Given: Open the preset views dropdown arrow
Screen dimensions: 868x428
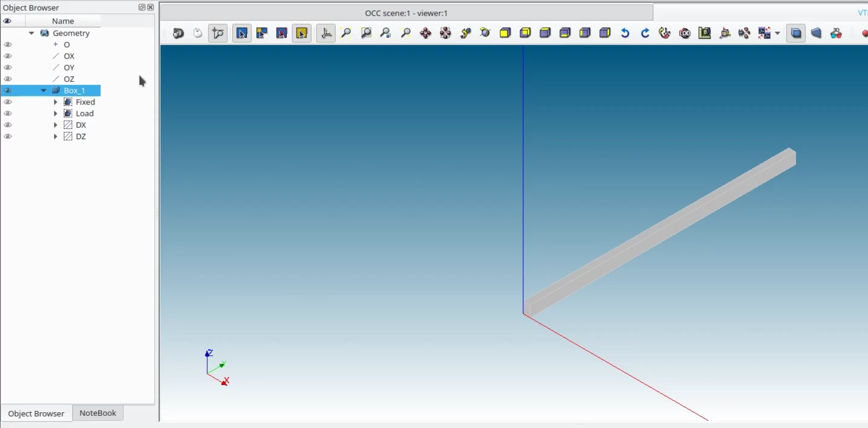Looking at the screenshot, I should coord(777,33).
